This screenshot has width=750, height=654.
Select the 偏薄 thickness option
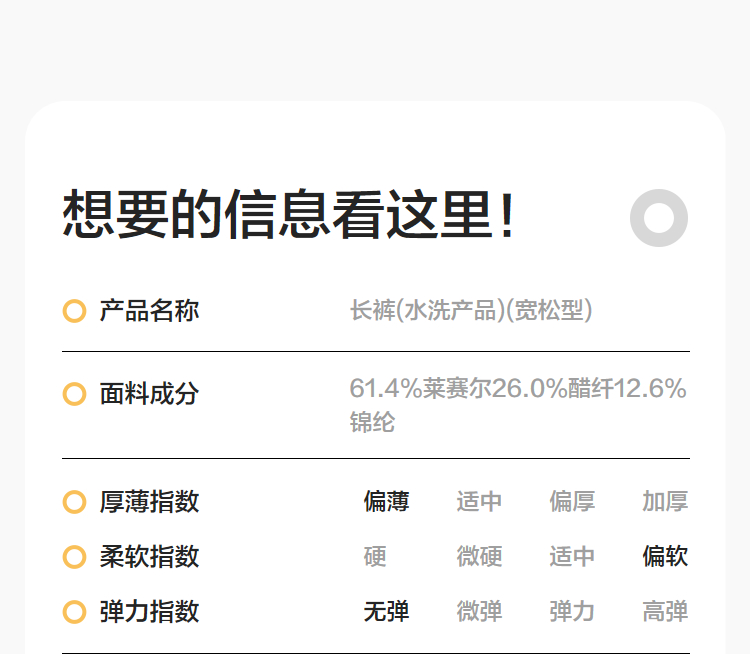(386, 501)
